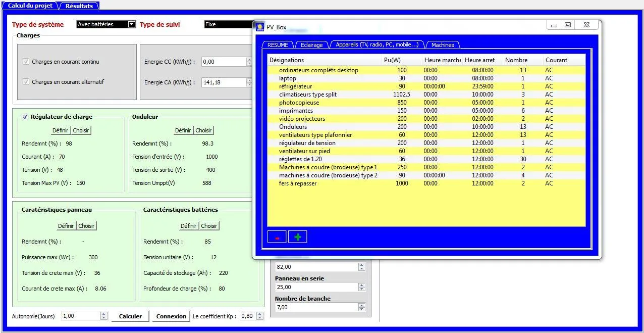Select the réfrigérateur row
The image size is (644, 333).
[426, 86]
